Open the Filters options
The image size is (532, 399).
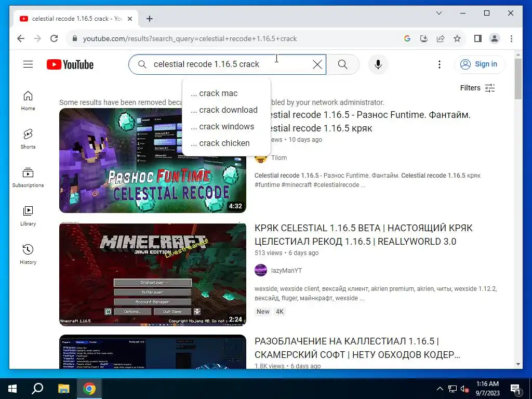[x=477, y=88]
